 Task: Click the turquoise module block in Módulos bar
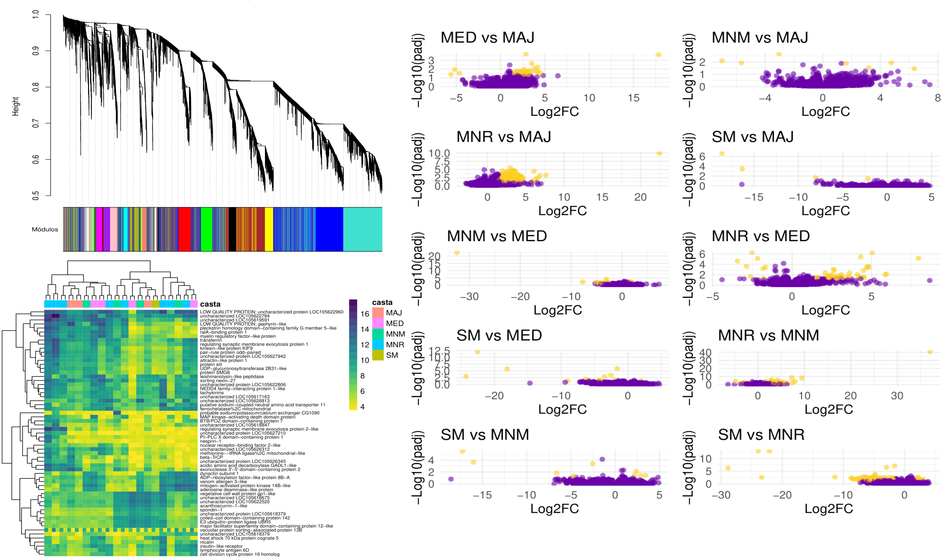click(x=362, y=229)
